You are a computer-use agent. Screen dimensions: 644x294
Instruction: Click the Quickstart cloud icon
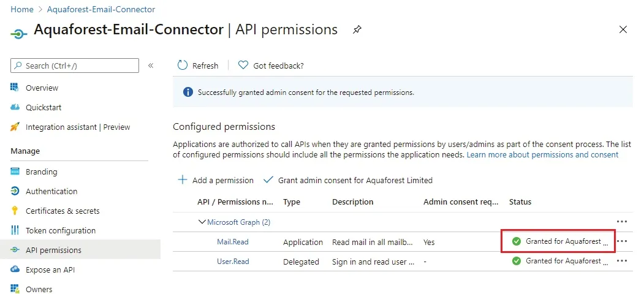tap(15, 107)
